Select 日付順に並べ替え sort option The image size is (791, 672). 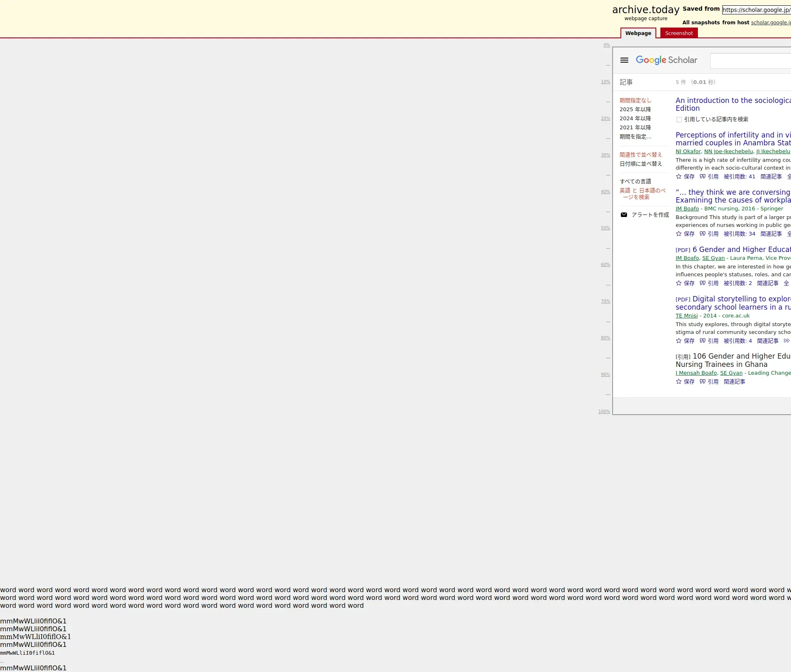click(641, 164)
